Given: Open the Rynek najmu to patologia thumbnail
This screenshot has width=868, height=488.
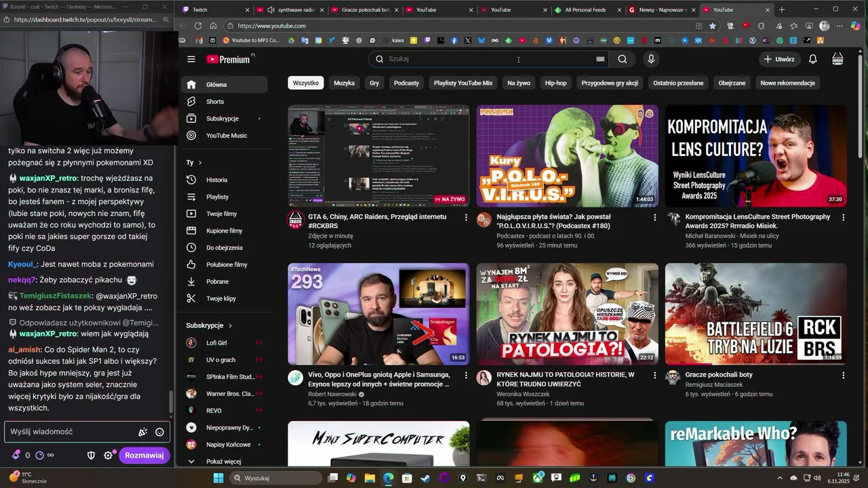Looking at the screenshot, I should point(567,314).
